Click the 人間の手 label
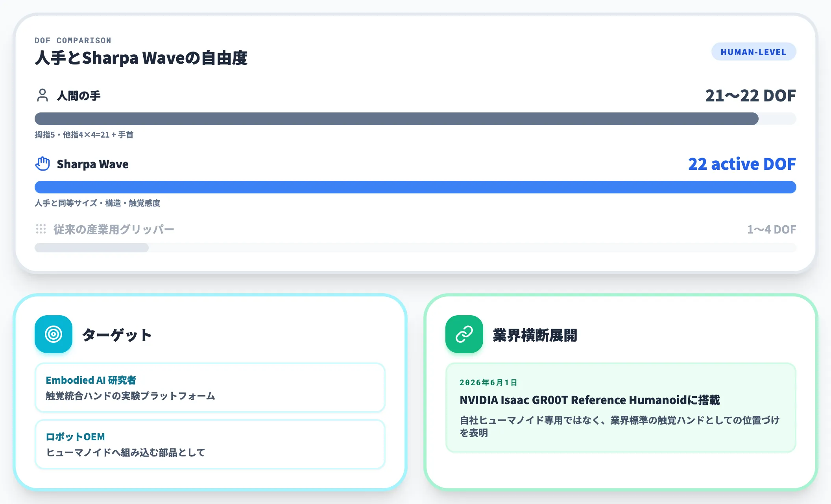Viewport: 831px width, 504px height. 79,96
